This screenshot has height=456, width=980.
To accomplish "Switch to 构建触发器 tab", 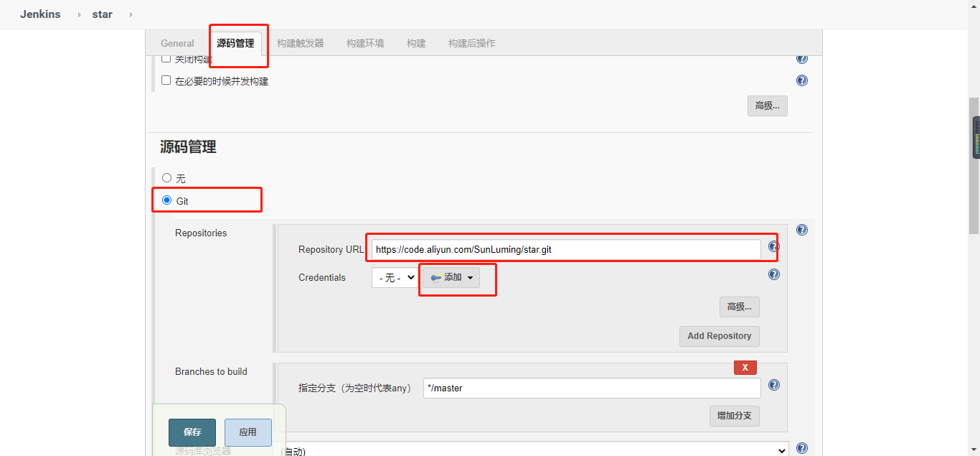I will pos(301,43).
